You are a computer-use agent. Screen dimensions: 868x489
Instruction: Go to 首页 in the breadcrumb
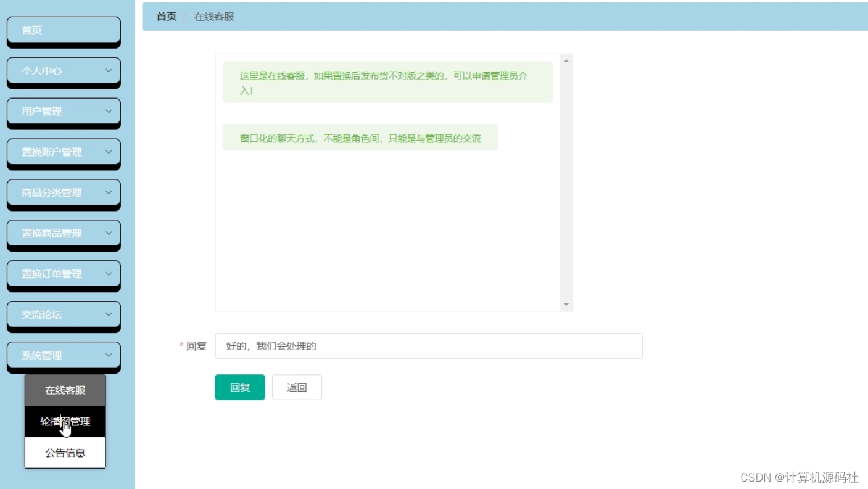166,17
